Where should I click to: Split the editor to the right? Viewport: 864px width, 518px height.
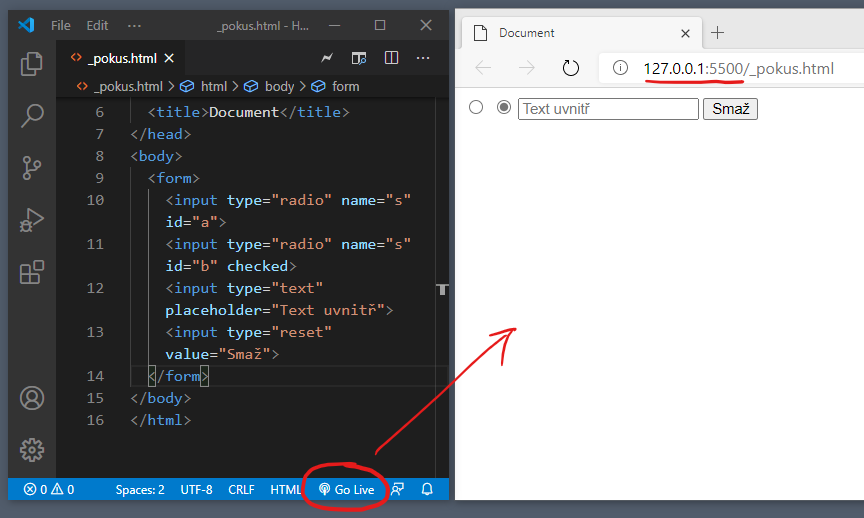[x=391, y=58]
